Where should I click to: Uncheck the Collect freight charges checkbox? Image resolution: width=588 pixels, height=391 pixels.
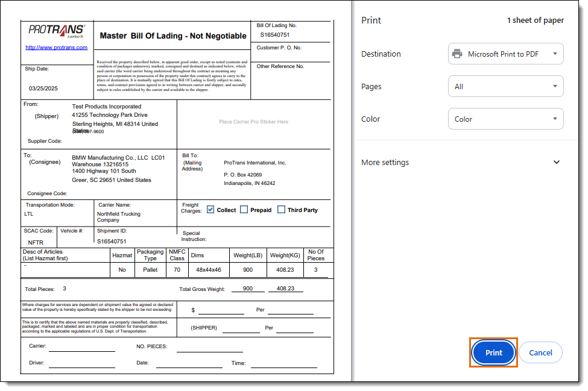tap(210, 210)
